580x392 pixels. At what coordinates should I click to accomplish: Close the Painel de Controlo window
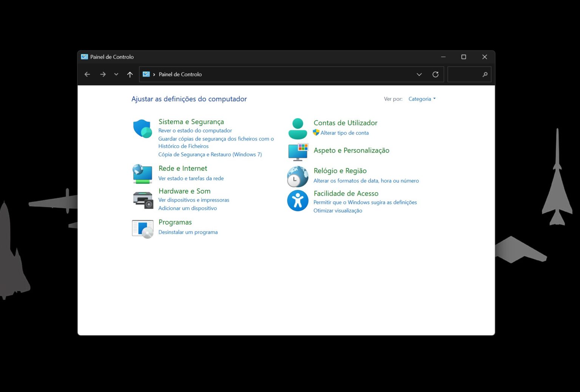click(x=484, y=57)
